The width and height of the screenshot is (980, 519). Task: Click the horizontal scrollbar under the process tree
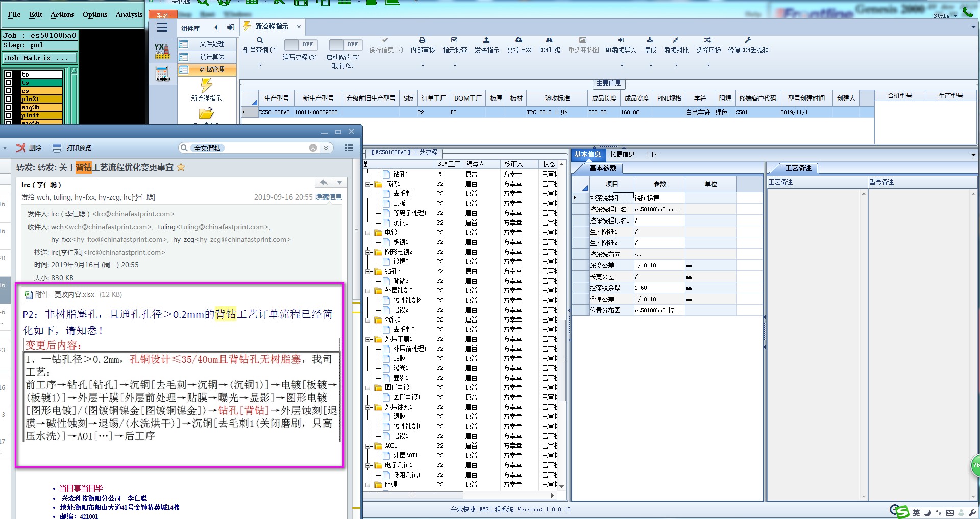click(413, 495)
